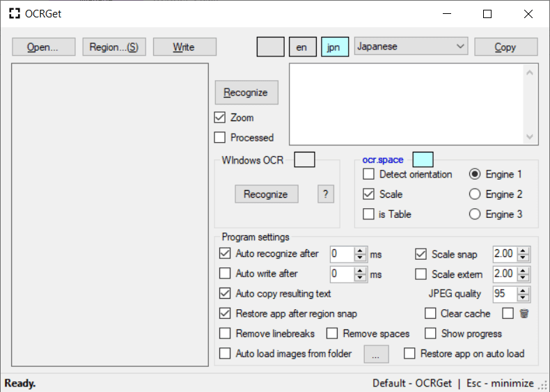This screenshot has width=550, height=392.
Task: Increase the JPEG quality value by one step
Action: 524,290
